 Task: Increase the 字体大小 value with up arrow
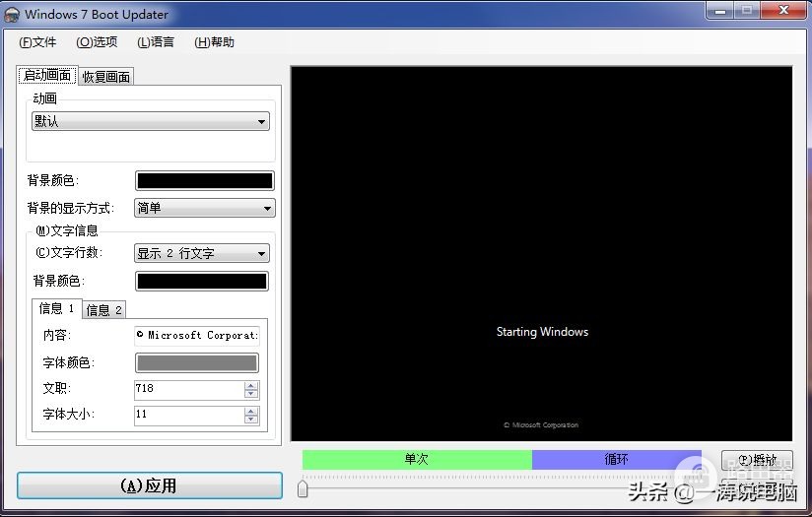pyautogui.click(x=251, y=411)
